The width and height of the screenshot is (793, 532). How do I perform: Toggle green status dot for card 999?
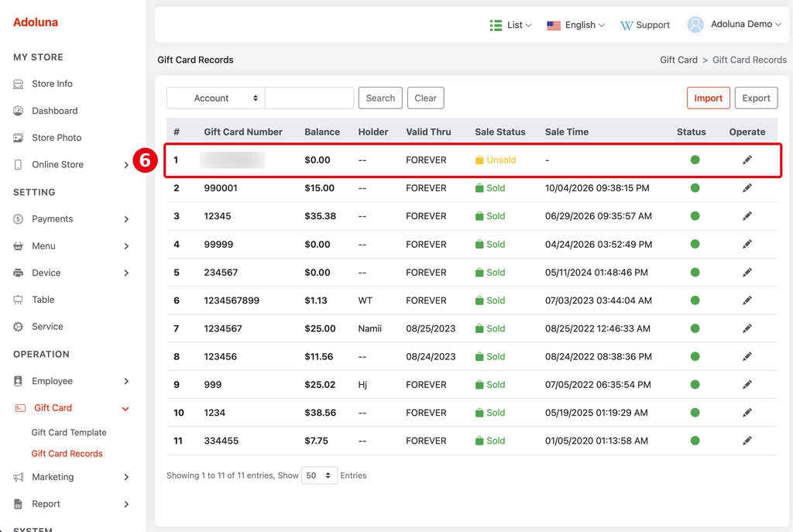(695, 385)
